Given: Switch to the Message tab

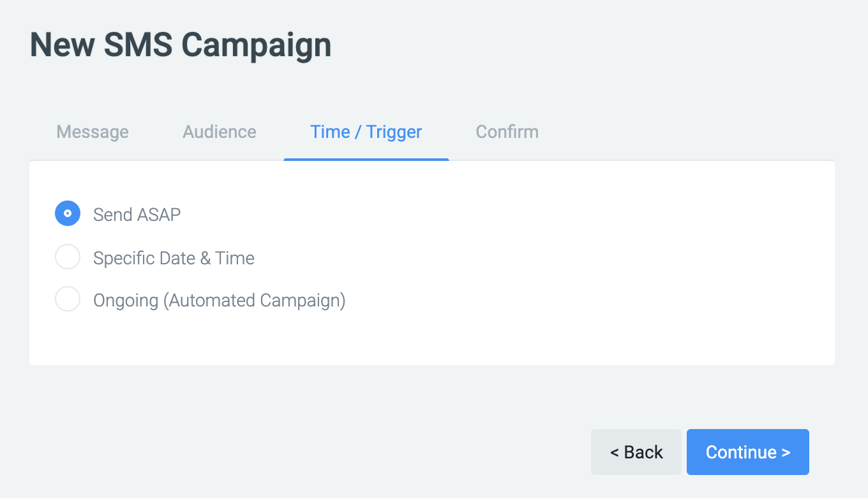Looking at the screenshot, I should (x=93, y=132).
